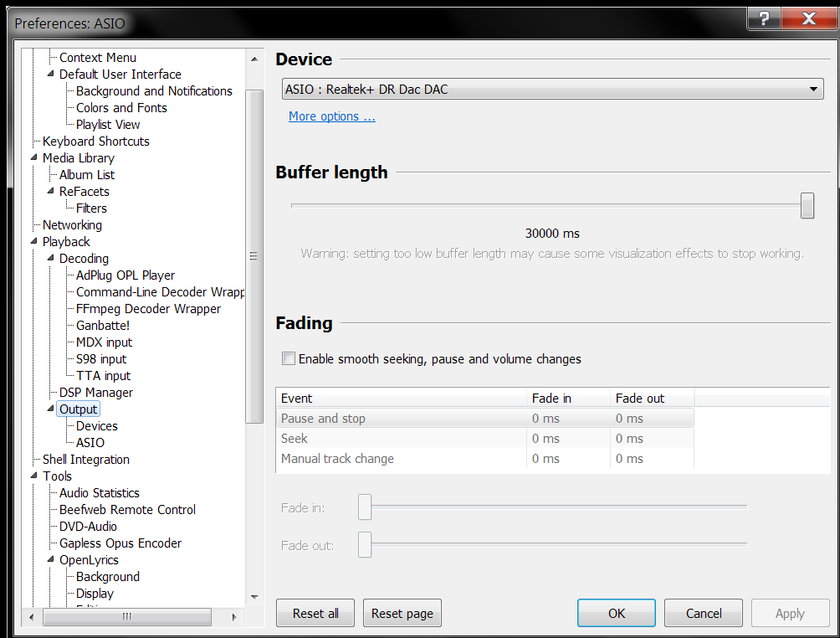Click the Help question mark button

click(765, 19)
